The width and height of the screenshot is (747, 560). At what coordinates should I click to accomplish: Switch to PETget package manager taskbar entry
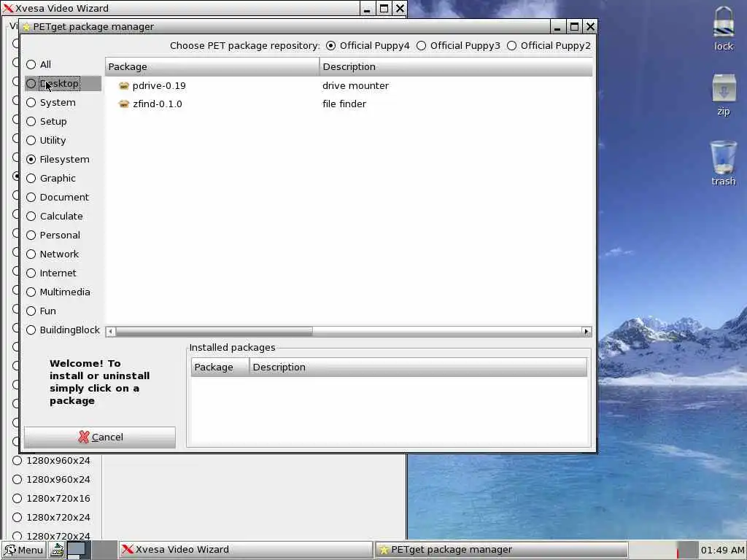pos(501,550)
